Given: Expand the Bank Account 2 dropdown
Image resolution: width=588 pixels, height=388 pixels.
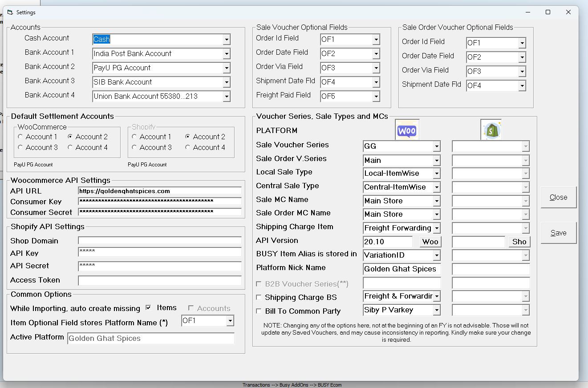Looking at the screenshot, I should coord(227,68).
